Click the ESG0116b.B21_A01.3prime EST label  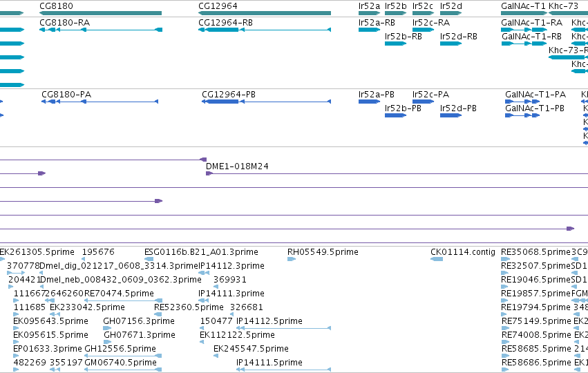click(x=201, y=252)
